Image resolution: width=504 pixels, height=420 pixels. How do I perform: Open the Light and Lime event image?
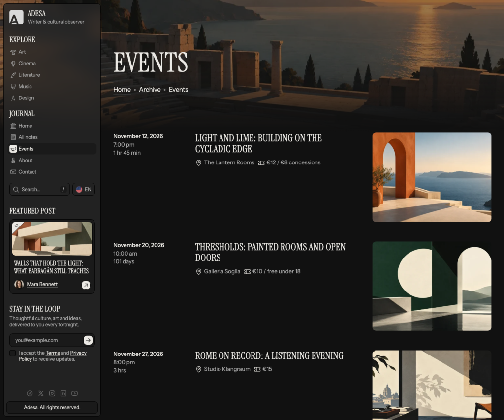click(x=432, y=177)
